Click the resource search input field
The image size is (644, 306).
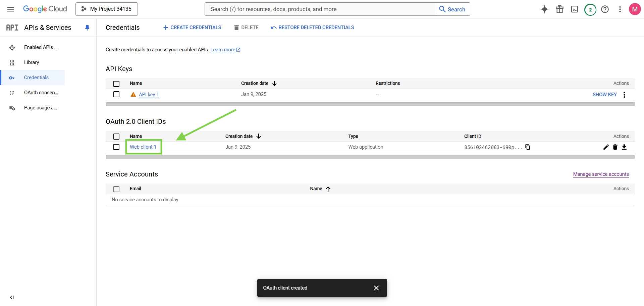point(319,9)
